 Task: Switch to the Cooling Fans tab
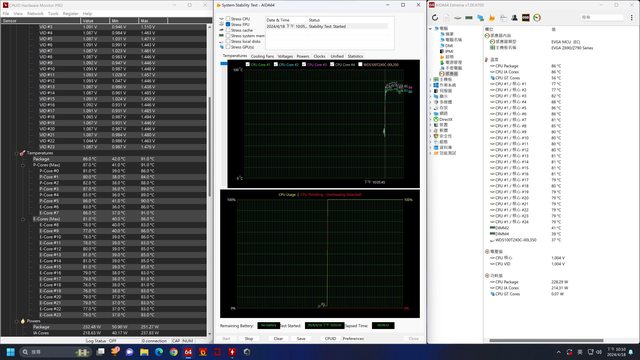pos(262,56)
